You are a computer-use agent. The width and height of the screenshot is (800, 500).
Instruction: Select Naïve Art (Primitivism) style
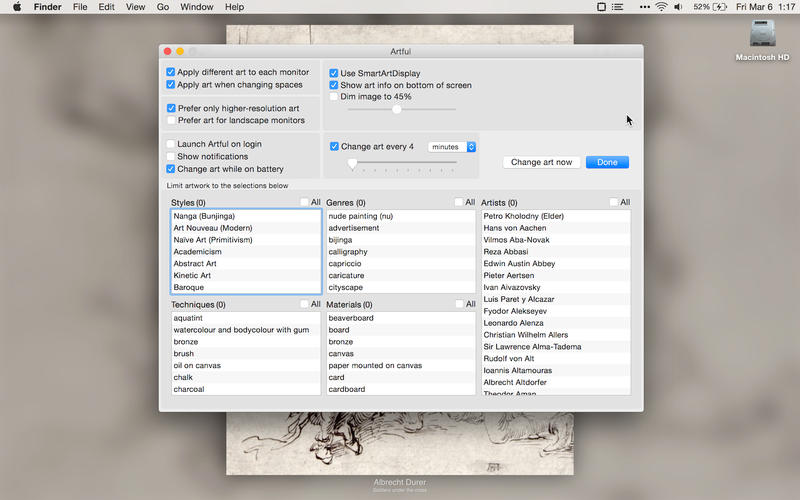click(x=246, y=240)
